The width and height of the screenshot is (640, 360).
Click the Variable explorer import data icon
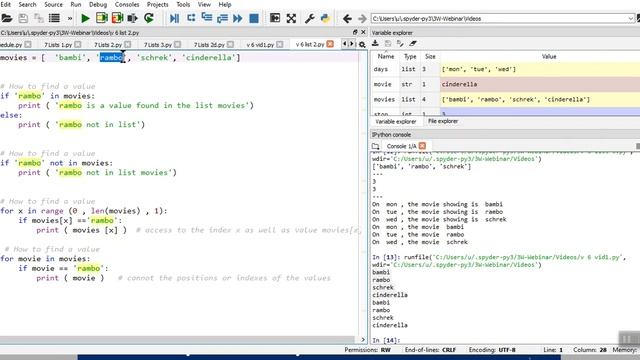376,43
